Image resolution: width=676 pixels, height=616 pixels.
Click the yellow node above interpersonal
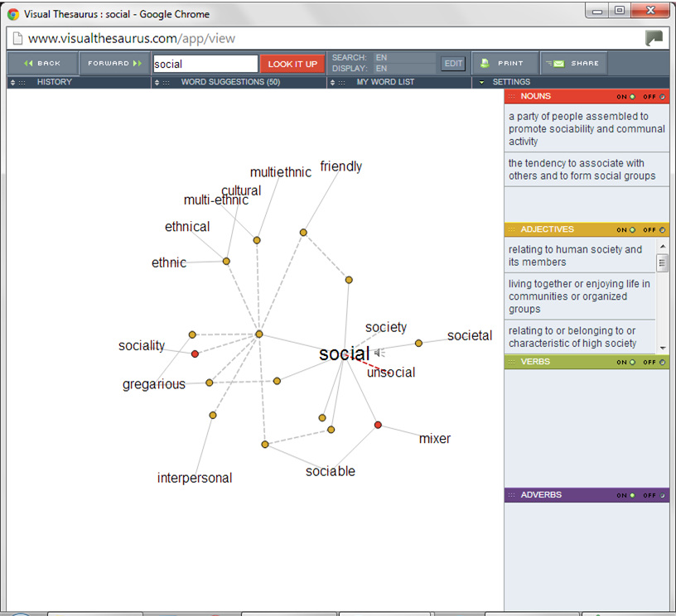click(x=213, y=416)
